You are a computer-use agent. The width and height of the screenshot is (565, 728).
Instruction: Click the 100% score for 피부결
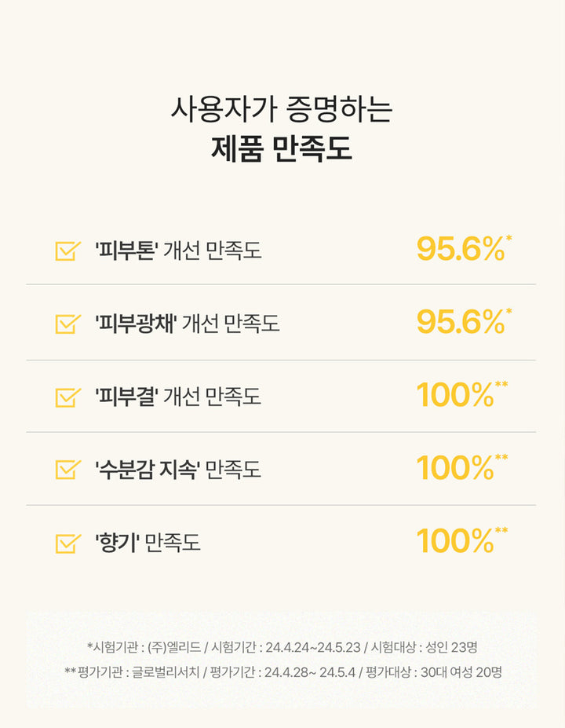point(455,395)
